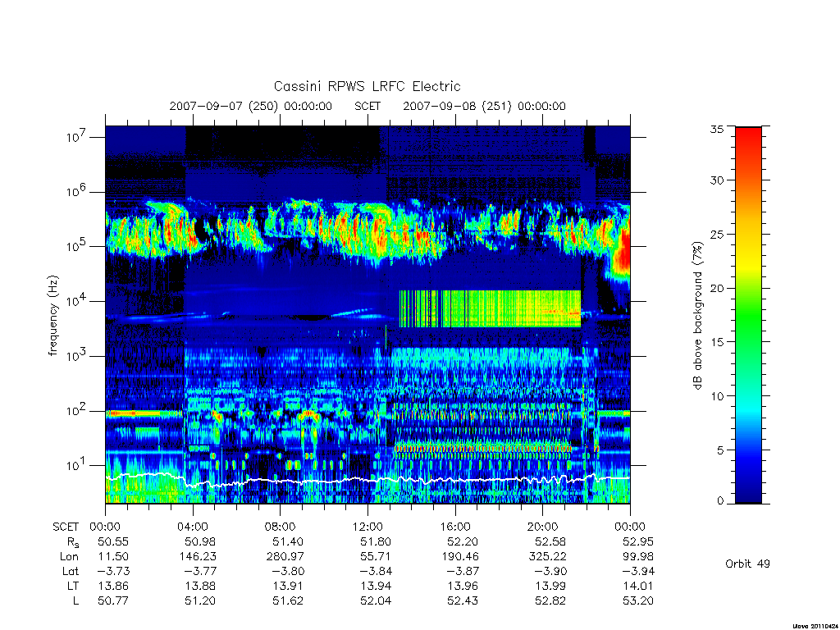Select the 10^7 frequency axis label

[76, 137]
